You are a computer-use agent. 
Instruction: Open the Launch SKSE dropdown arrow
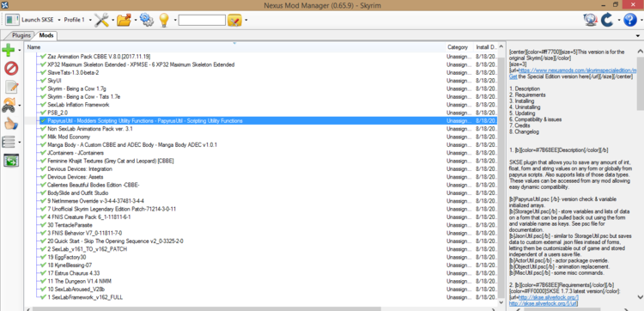[x=59, y=20]
